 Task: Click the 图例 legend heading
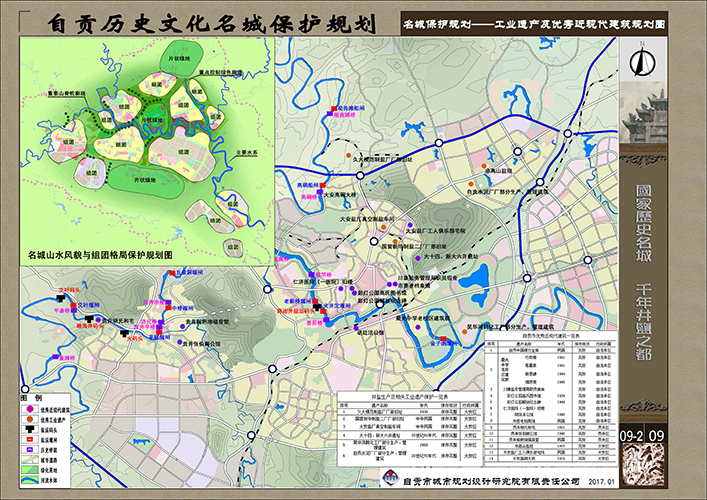point(31,398)
